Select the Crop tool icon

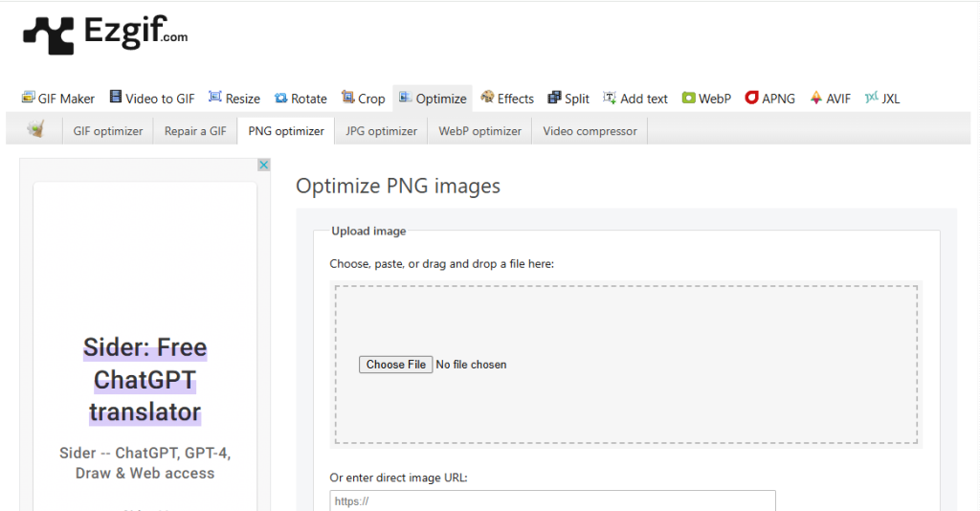[x=348, y=98]
